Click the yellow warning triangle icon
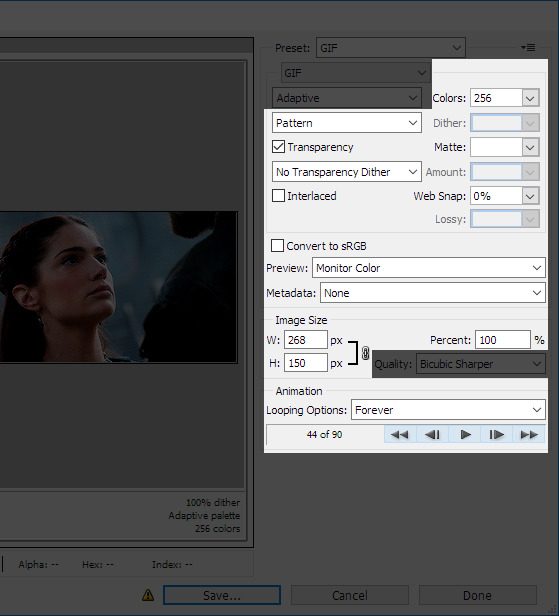This screenshot has height=616, width=559. point(148,595)
